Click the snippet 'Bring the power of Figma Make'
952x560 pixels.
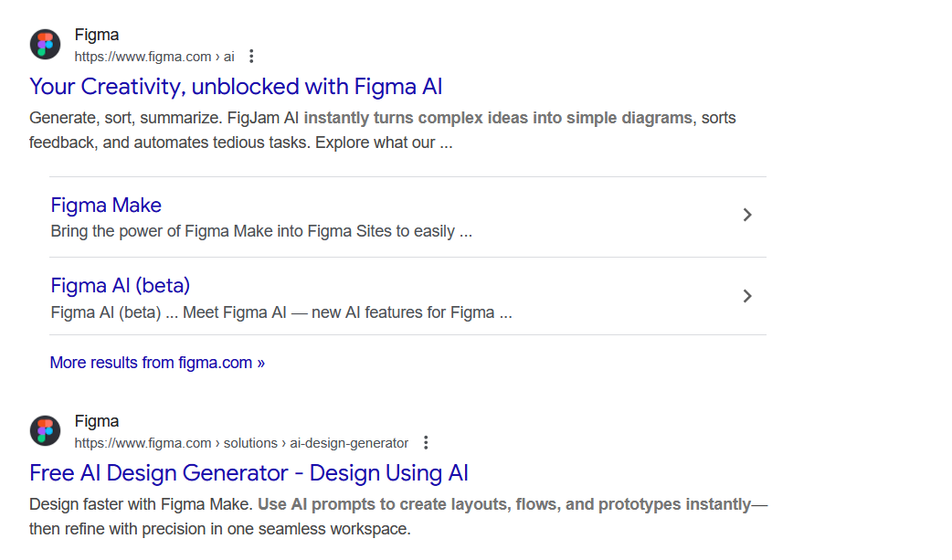[x=261, y=231]
